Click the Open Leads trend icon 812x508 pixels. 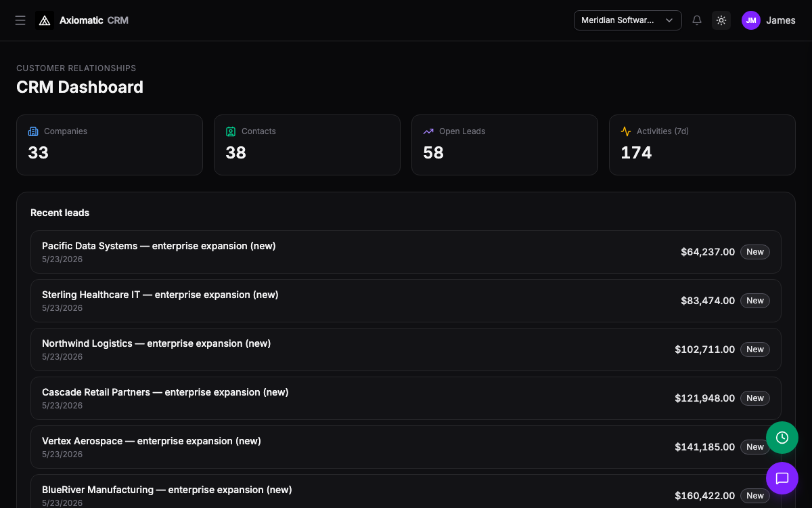(x=428, y=131)
